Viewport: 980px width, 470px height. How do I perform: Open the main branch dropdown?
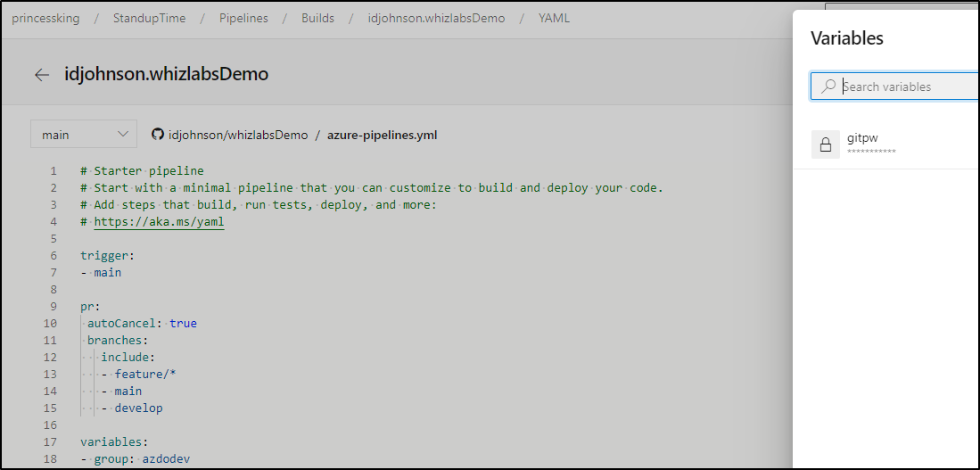(84, 135)
